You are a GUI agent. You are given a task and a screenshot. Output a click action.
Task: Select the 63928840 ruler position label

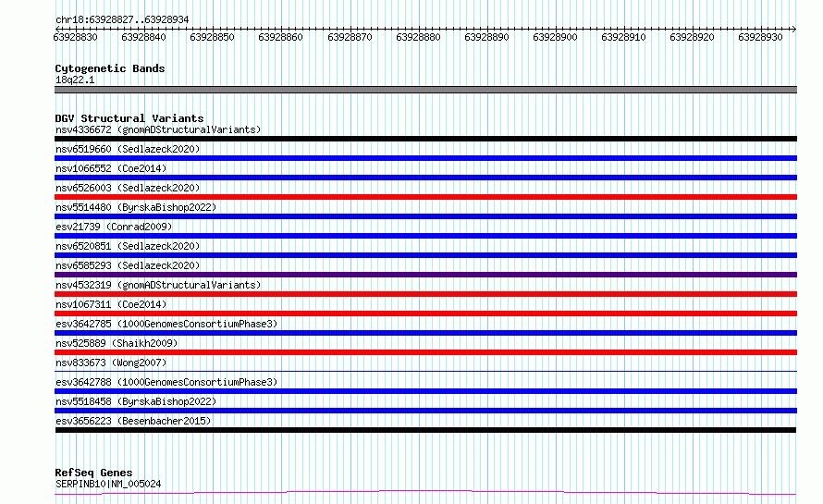(144, 37)
